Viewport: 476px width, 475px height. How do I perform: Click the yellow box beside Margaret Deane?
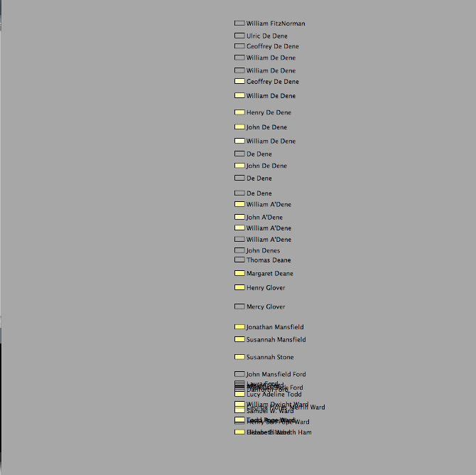(x=239, y=273)
